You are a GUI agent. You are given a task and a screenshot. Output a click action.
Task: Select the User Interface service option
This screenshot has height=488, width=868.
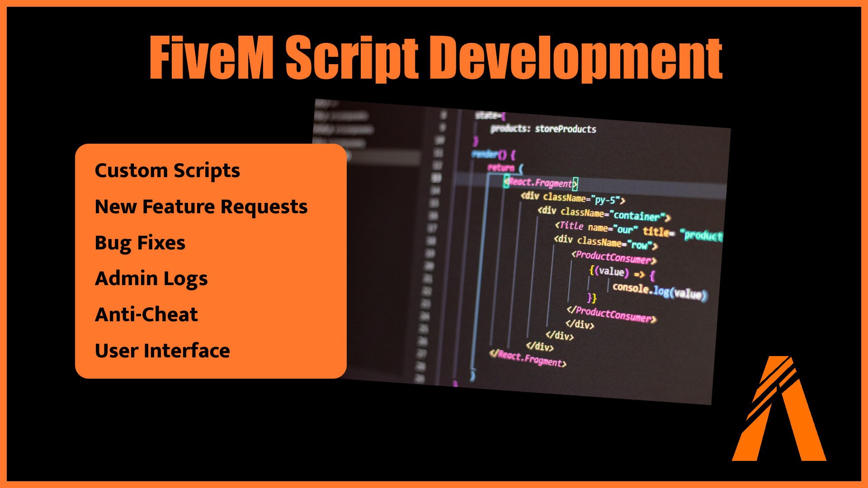pyautogui.click(x=161, y=350)
